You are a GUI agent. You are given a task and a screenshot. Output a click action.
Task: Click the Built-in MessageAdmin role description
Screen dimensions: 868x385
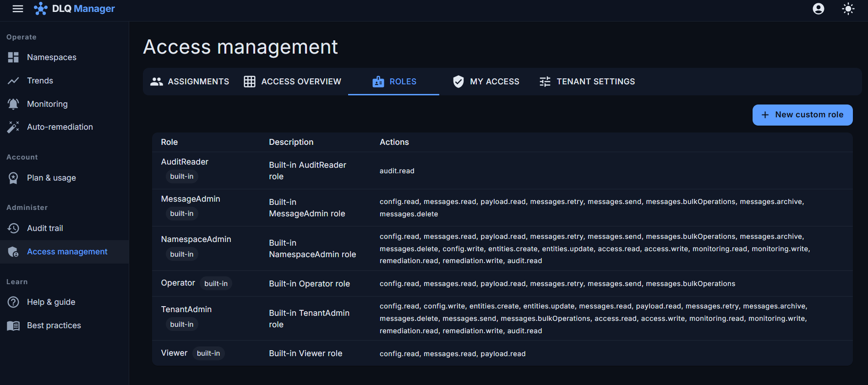[x=307, y=208]
